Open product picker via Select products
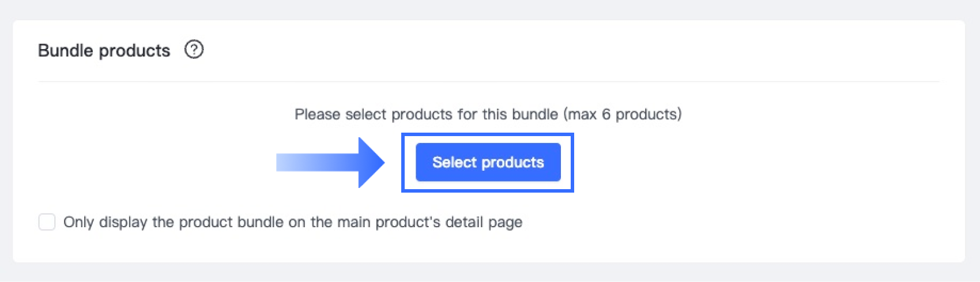Viewport: 980px width, 282px height. click(x=488, y=163)
